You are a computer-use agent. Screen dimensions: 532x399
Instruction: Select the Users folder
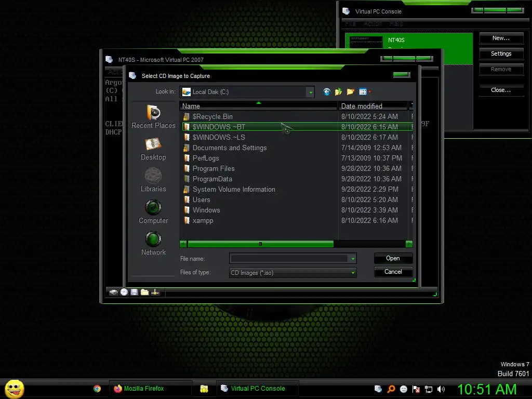[x=201, y=200]
